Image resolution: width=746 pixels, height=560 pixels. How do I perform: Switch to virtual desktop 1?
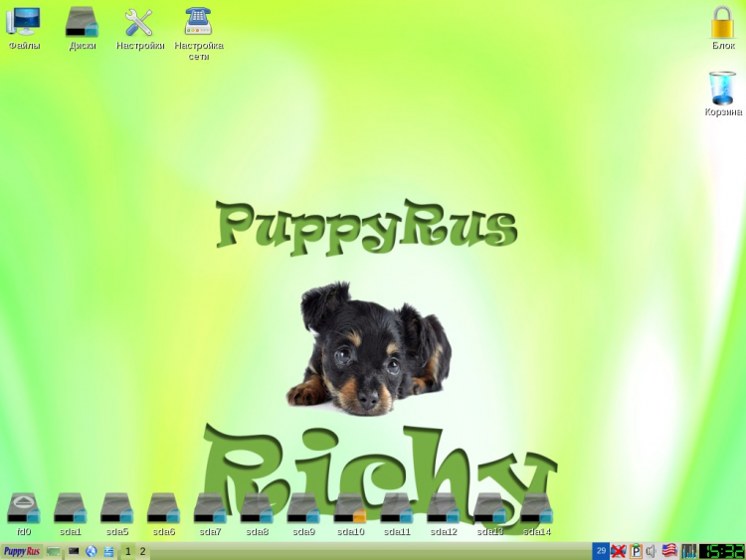(x=127, y=551)
